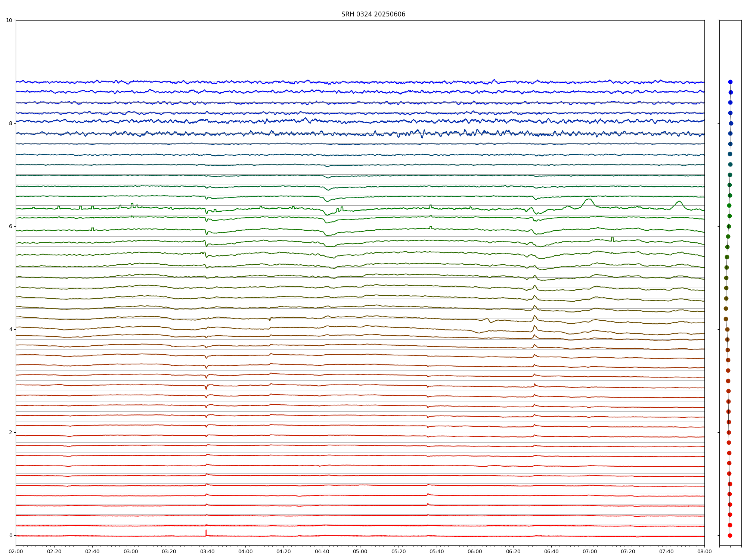The image size is (747, 560).
Task: Click the y-axis label 8
Action: tap(10, 123)
